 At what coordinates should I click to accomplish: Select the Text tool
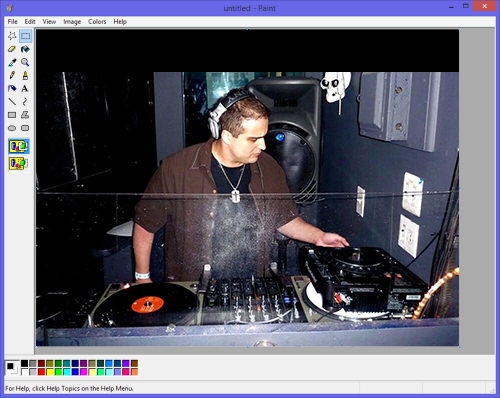click(x=25, y=89)
